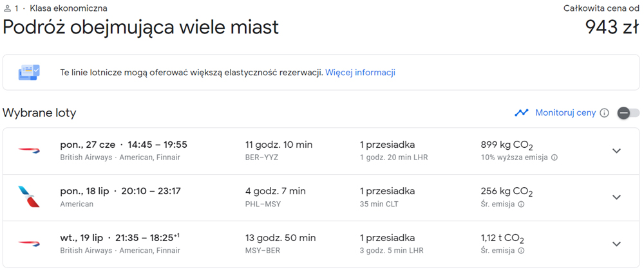The width and height of the screenshot is (644, 270).
Task: Click the Klasa ekonomiczna text
Action: click(x=69, y=8)
